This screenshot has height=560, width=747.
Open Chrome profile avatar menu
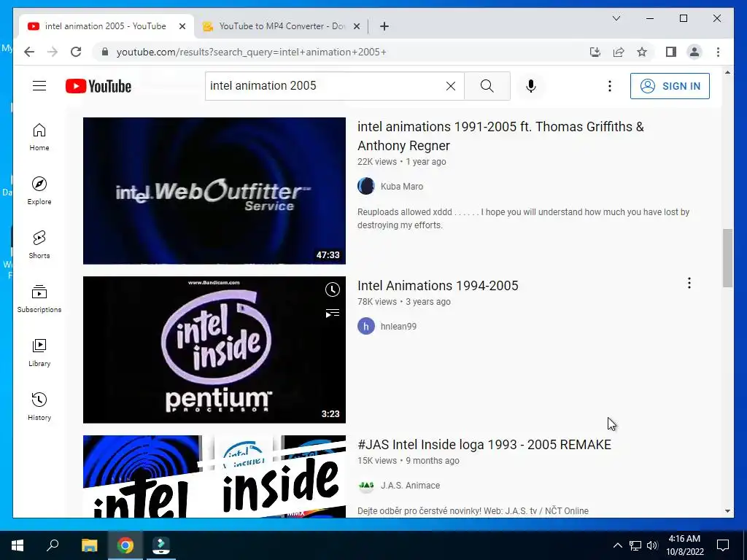[x=694, y=52]
